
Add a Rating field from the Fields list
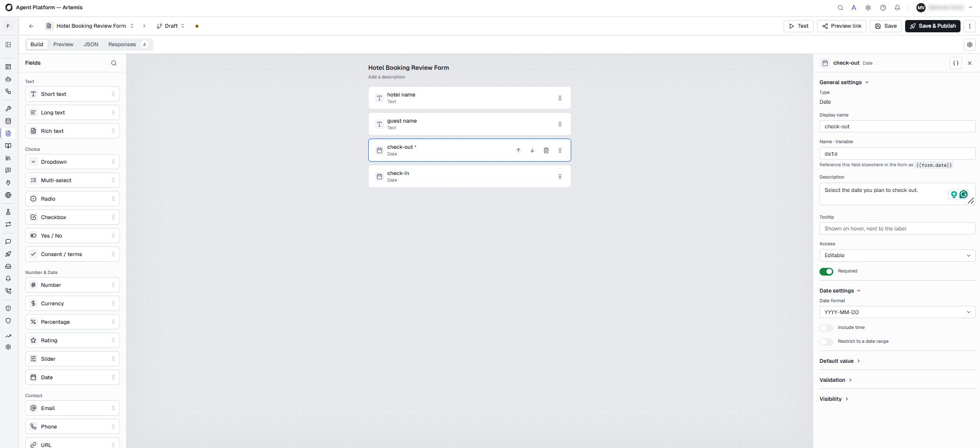coord(72,341)
